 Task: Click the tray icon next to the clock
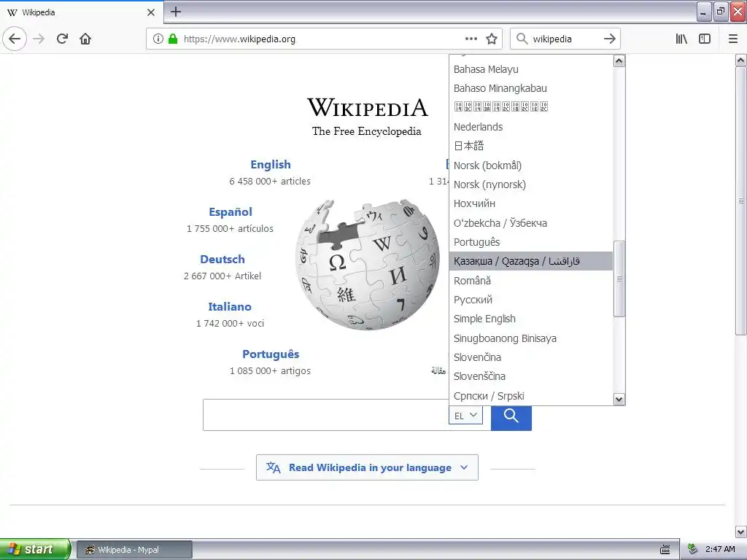click(693, 550)
